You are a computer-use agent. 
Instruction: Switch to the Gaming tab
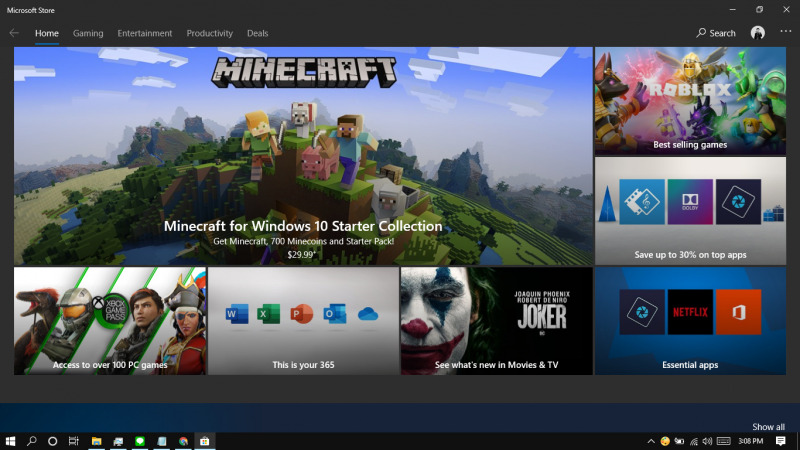point(88,33)
